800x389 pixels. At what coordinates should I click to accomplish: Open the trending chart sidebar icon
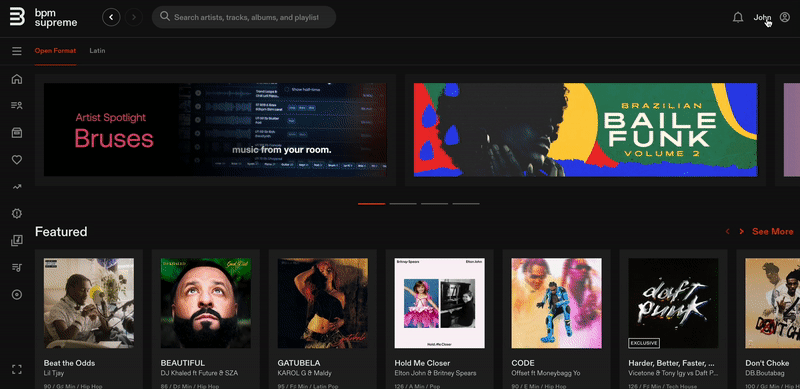[x=17, y=187]
